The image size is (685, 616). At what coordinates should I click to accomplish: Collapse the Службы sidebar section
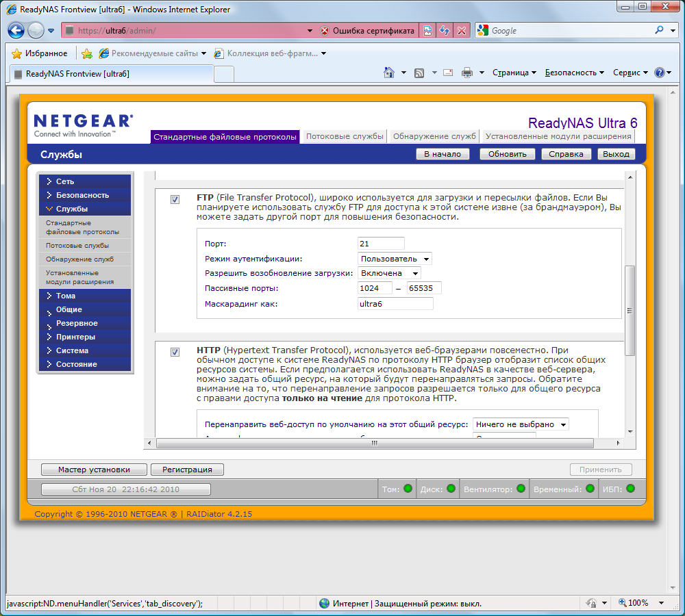click(85, 209)
